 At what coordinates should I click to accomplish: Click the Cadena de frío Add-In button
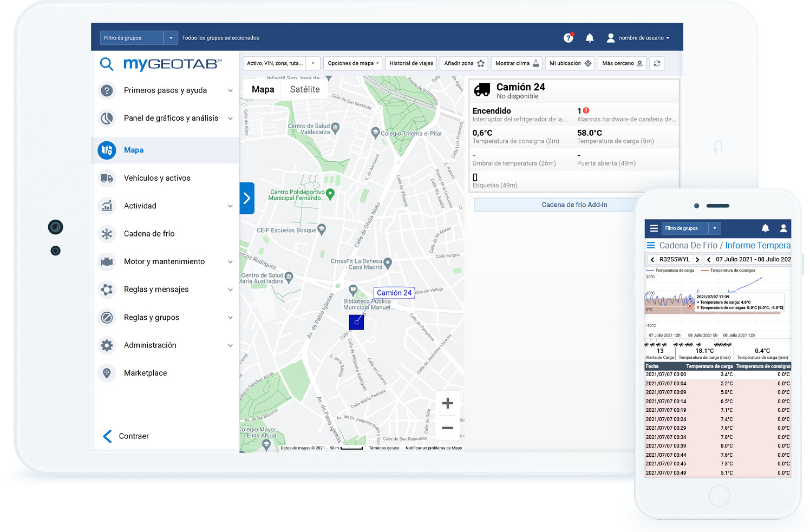point(574,205)
